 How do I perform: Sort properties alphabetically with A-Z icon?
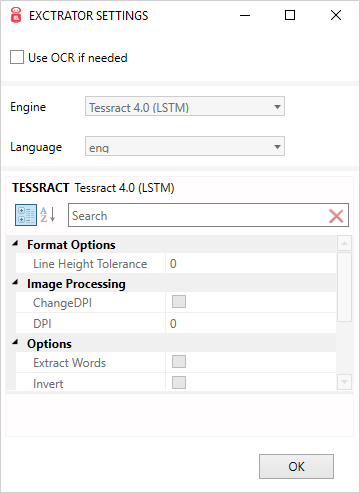(48, 215)
